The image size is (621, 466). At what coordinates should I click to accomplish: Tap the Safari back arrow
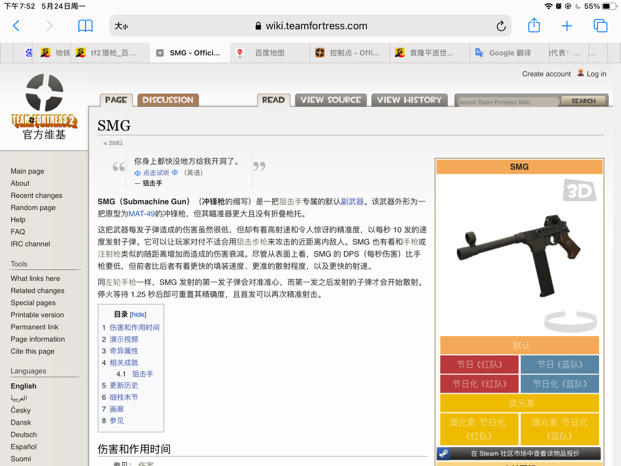pyautogui.click(x=16, y=26)
